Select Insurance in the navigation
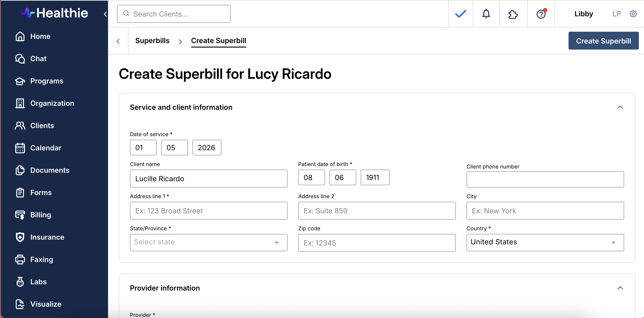This screenshot has width=644, height=318. [47, 237]
